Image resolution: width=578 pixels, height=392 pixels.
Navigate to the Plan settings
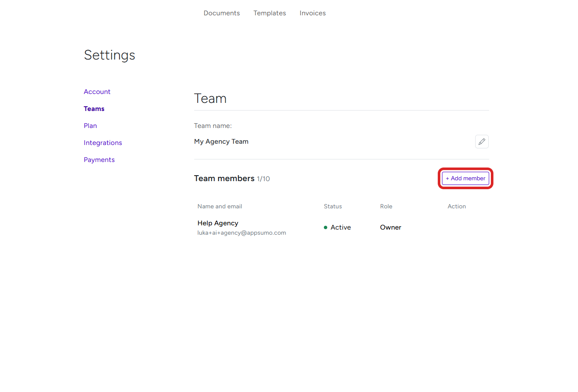click(90, 125)
